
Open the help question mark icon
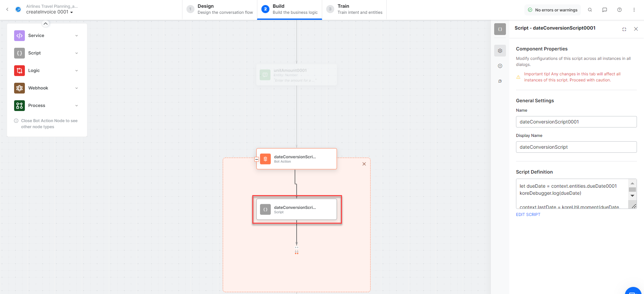click(619, 10)
